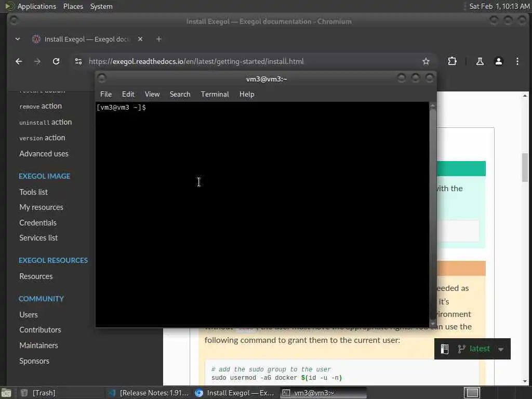Click the workspace switcher in taskbar
Image resolution: width=532 pixels, height=399 pixels.
tap(472, 393)
